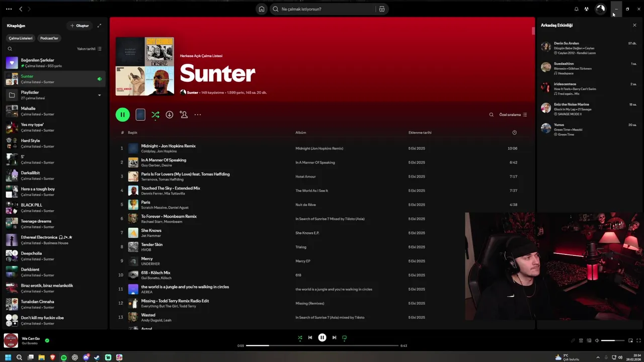Seek on the track progress bar
This screenshot has width=644, height=362.
(x=322, y=346)
